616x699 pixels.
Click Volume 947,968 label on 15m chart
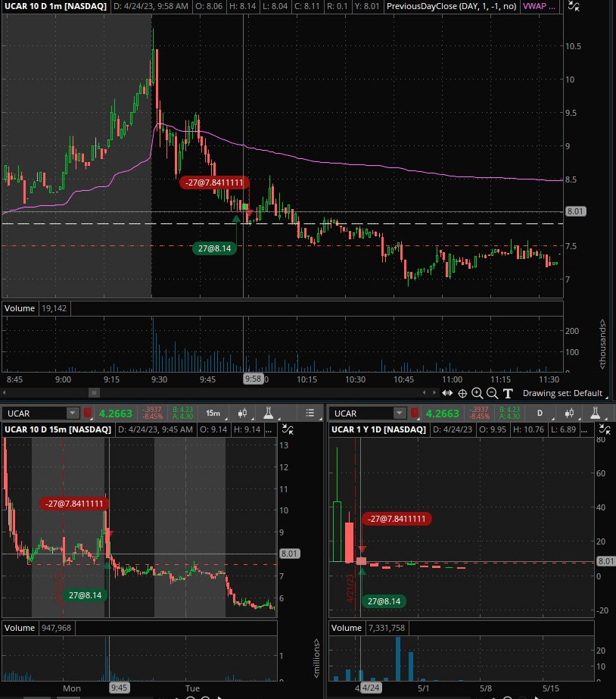pos(38,628)
